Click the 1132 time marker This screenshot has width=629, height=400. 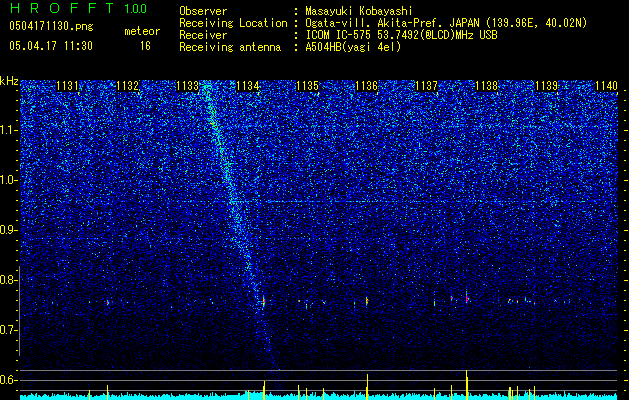128,86
